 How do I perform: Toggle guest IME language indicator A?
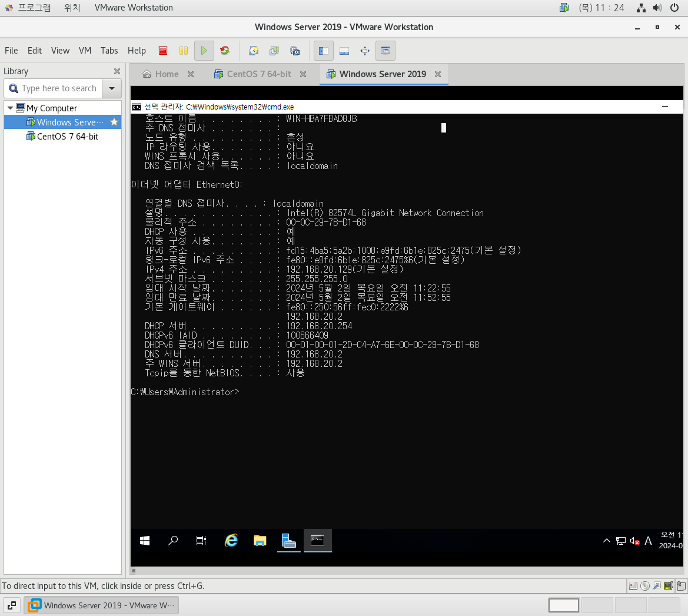pos(648,541)
